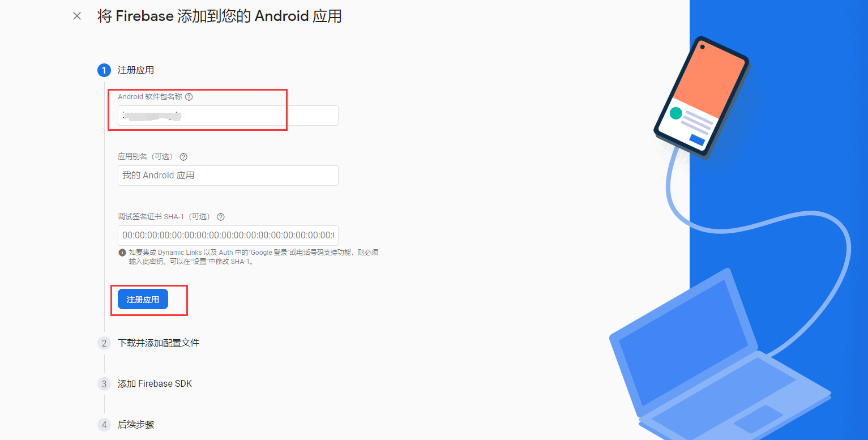868x440 pixels.
Task: Close the Add Firebase to Android dialog
Action: (x=77, y=16)
